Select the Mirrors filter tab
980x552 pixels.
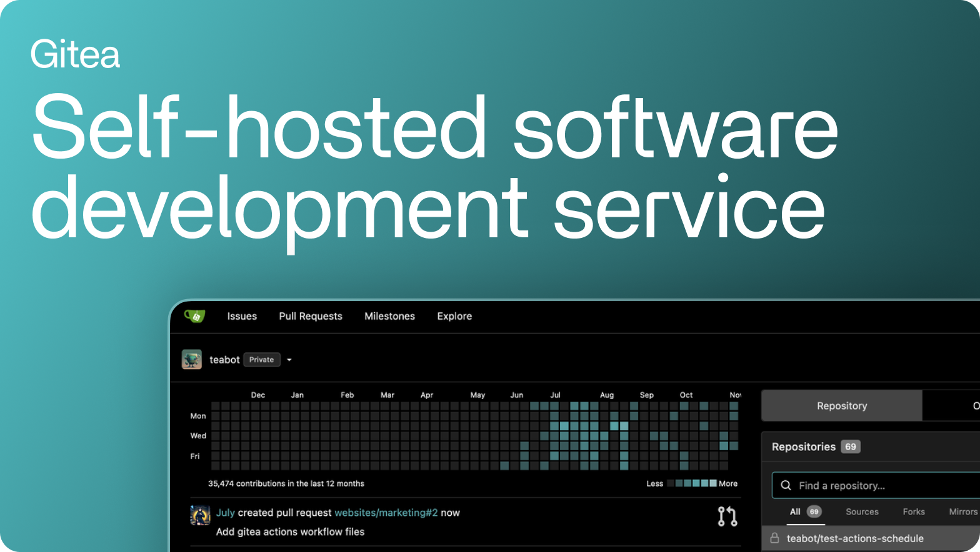pyautogui.click(x=962, y=511)
